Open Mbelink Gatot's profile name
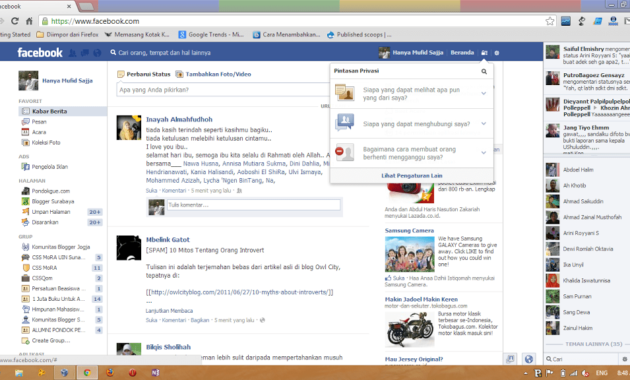The height and width of the screenshot is (380, 630). [168, 239]
